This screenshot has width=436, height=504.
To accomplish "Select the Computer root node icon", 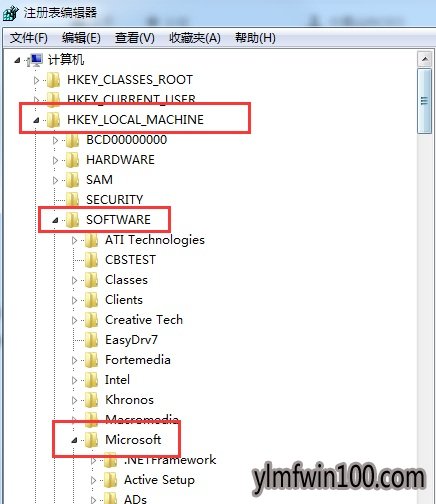I will point(35,60).
